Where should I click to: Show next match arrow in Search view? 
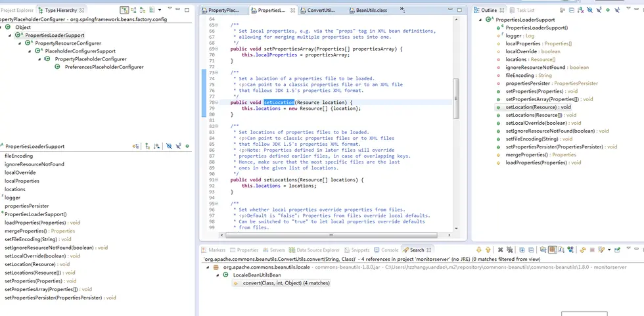479,250
